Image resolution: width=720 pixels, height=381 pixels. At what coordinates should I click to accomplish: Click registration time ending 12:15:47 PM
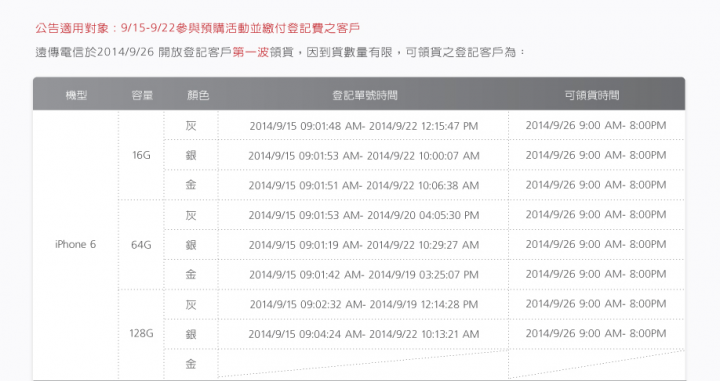click(364, 126)
